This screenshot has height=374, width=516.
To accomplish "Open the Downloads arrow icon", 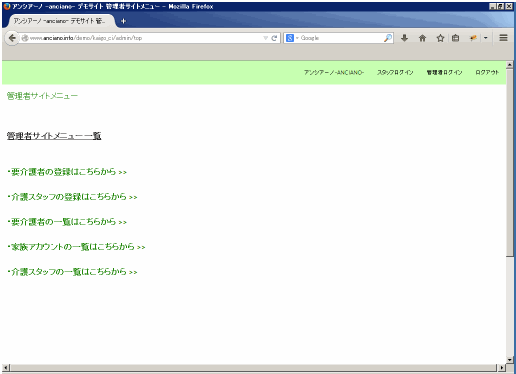I will tap(404, 38).
